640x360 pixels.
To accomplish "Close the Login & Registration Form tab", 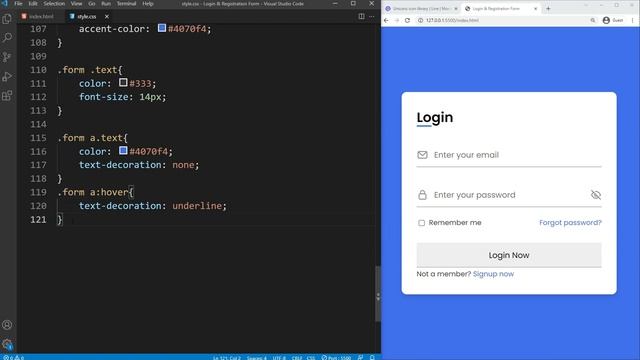I will pyautogui.click(x=536, y=9).
